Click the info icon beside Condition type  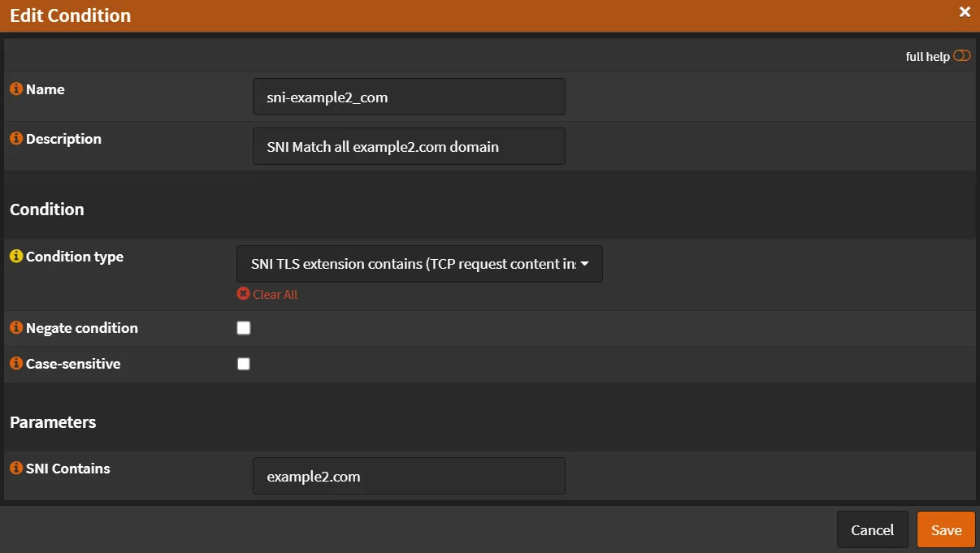coord(15,257)
